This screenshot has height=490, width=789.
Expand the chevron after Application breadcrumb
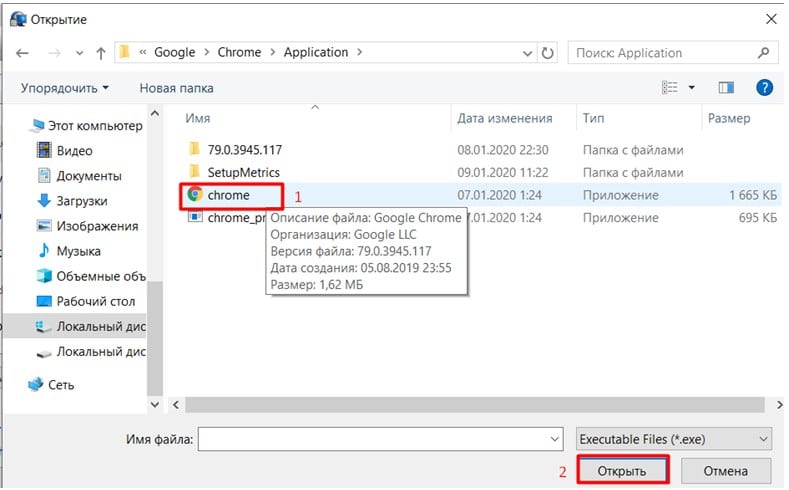359,52
